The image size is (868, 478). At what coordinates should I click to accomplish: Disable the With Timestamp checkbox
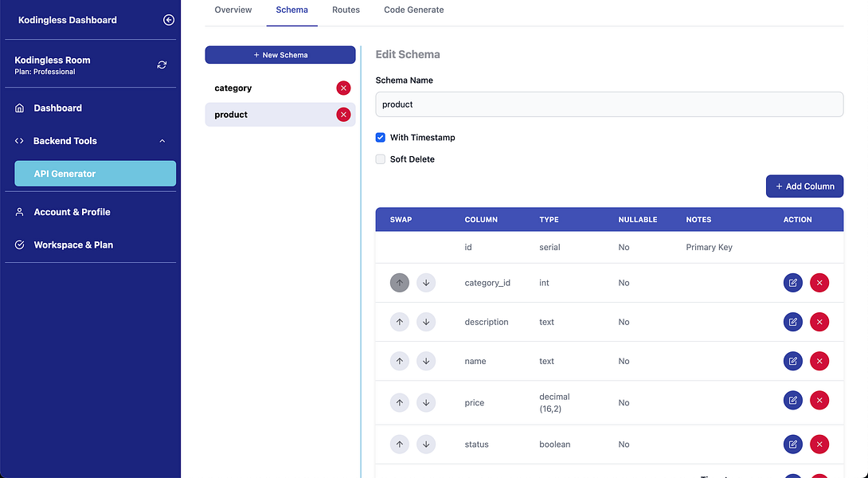coord(380,137)
